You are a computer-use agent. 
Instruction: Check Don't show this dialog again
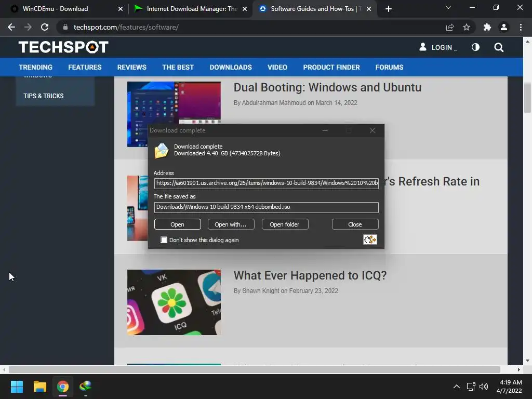[x=164, y=240]
